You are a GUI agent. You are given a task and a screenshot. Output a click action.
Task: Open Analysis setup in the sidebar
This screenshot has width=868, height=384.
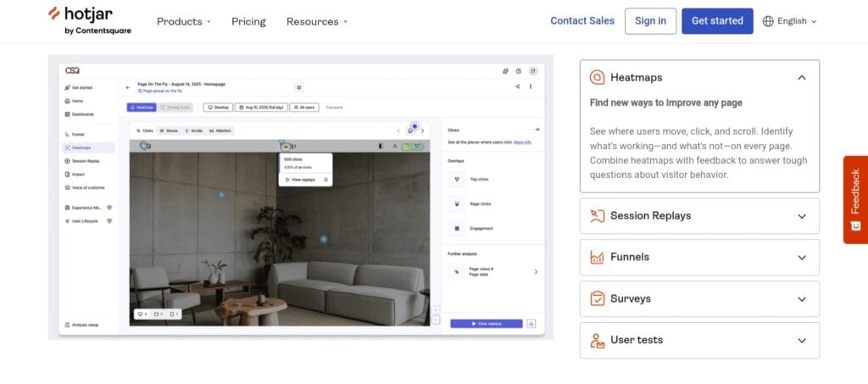(84, 325)
